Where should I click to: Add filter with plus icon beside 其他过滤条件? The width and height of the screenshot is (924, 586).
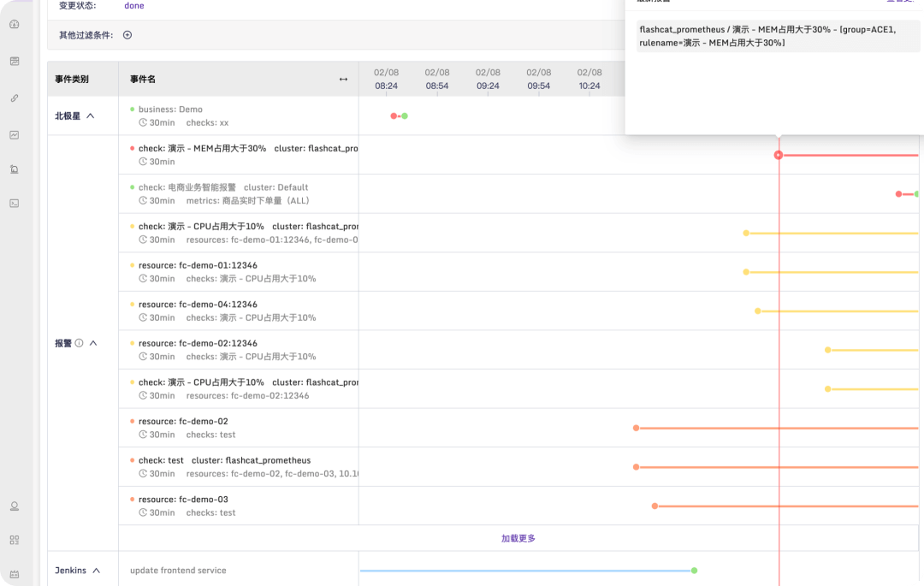tap(127, 35)
